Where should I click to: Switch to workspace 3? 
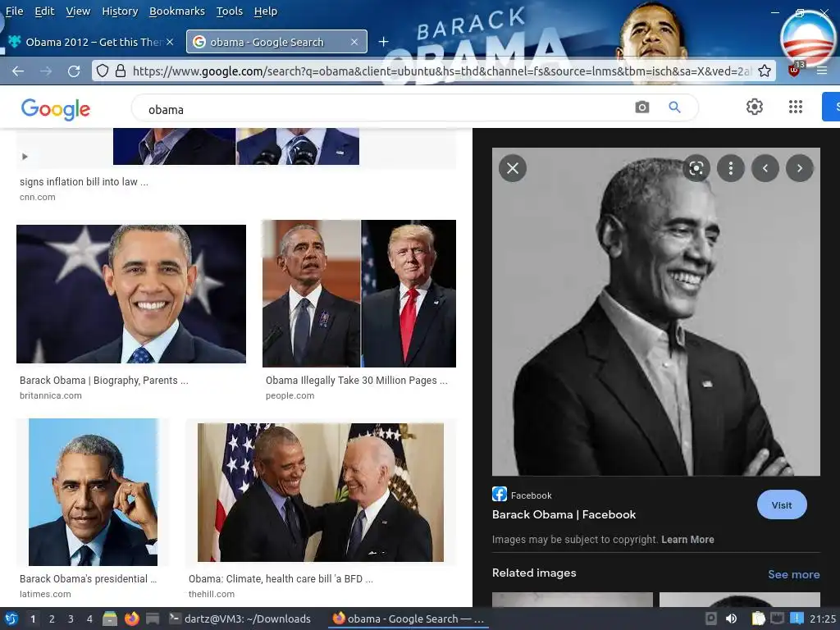71,619
